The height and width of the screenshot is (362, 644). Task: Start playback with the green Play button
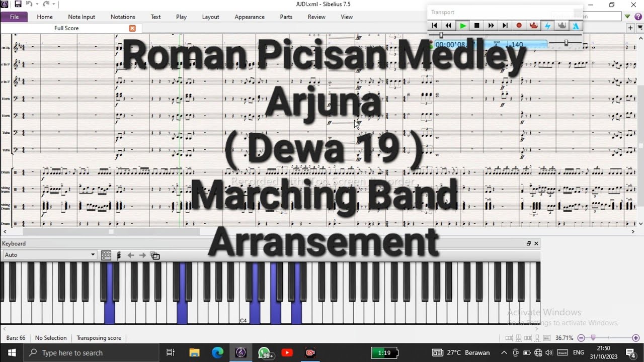[463, 26]
